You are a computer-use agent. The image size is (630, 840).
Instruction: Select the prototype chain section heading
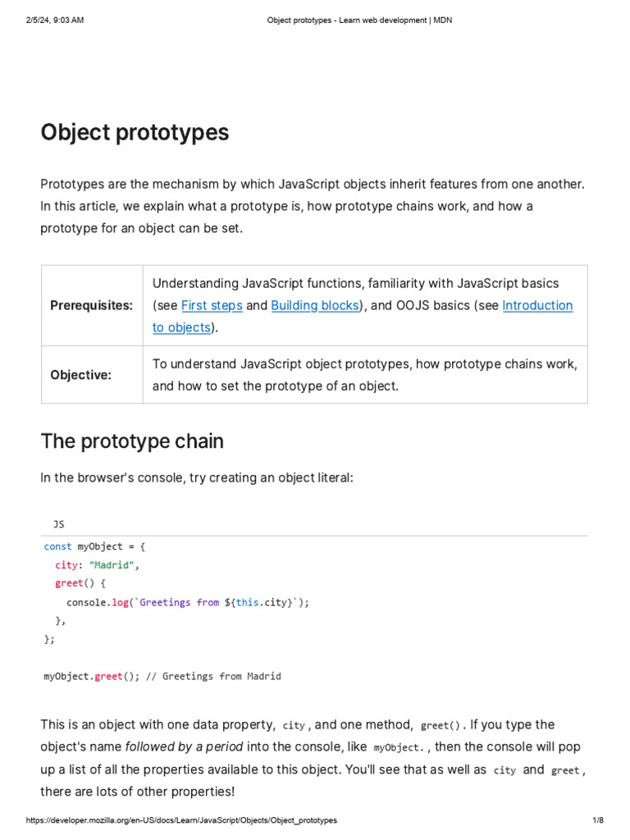(x=132, y=441)
